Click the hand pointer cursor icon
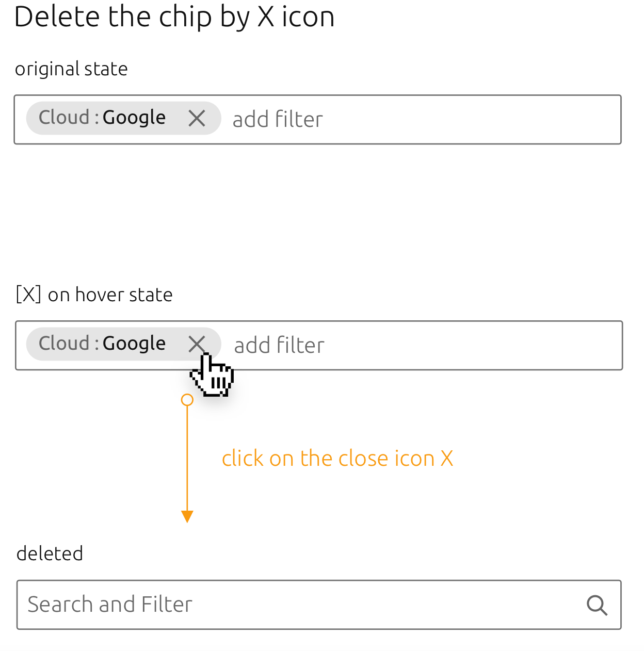The width and height of the screenshot is (644, 651). click(213, 376)
